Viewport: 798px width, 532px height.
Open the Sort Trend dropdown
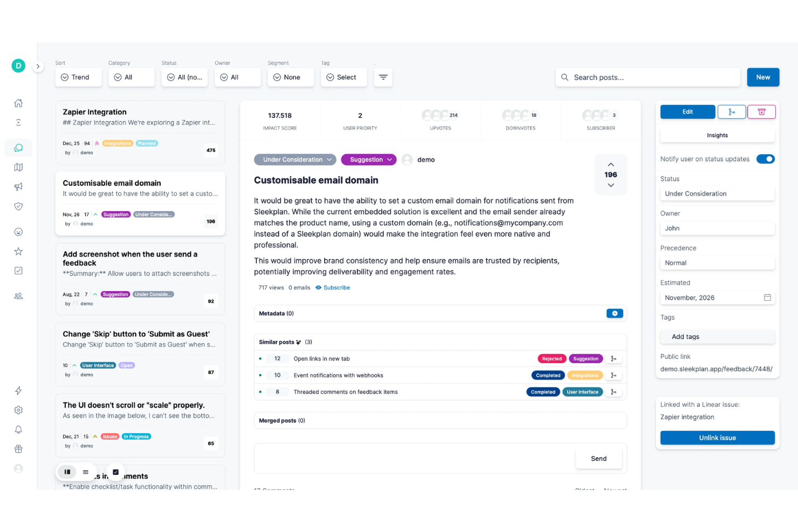pos(78,77)
